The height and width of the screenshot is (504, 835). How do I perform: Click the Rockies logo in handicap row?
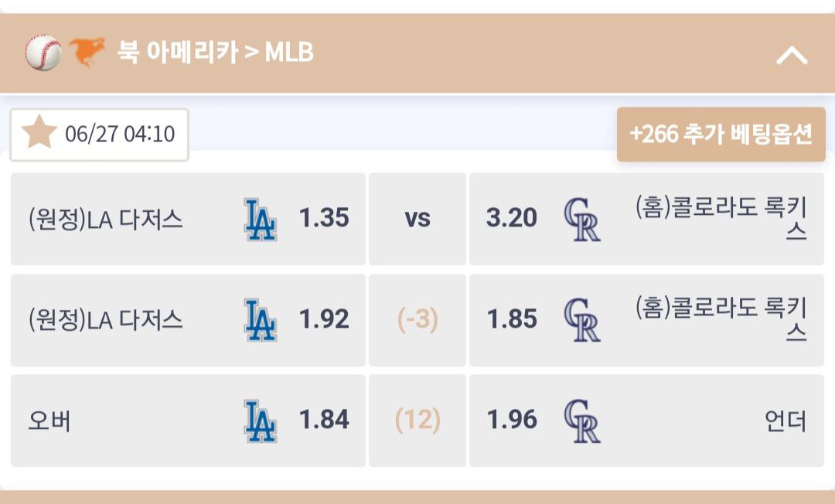point(581,320)
